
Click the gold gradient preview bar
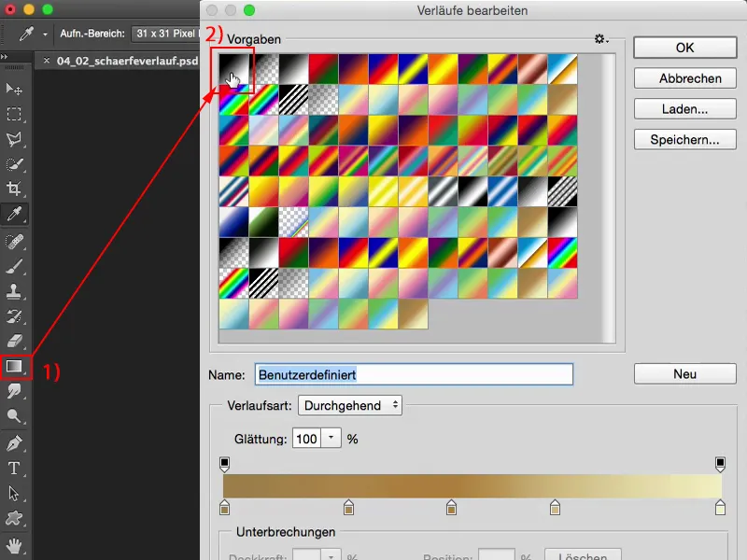[472, 485]
